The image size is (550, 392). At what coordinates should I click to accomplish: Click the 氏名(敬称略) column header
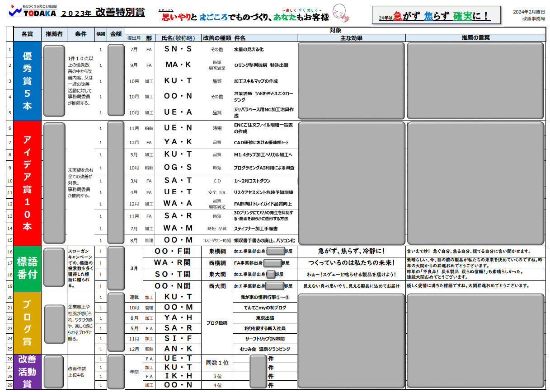(x=178, y=38)
